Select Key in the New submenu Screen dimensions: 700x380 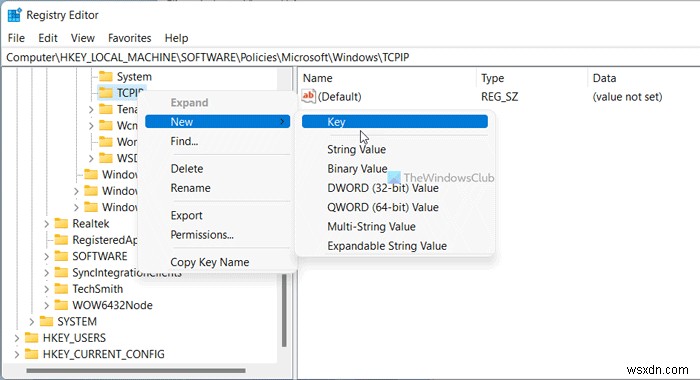395,121
